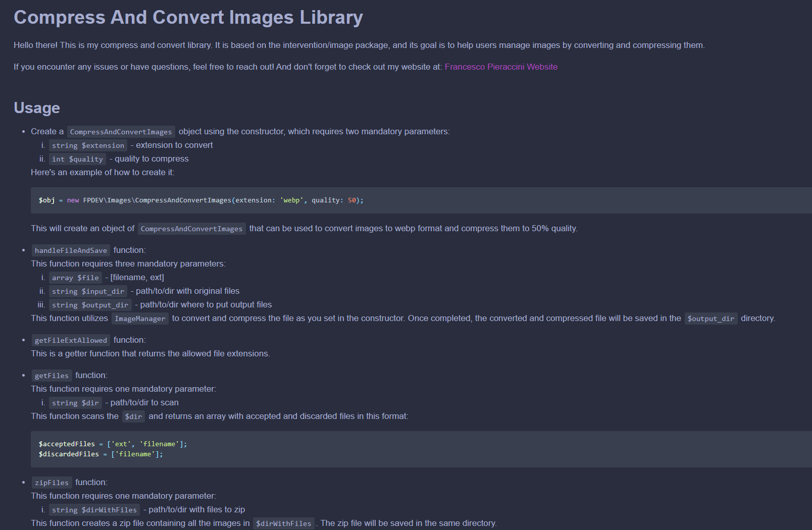812x530 pixels.
Task: Click the '$discardedFiles' code line
Action: pyautogui.click(x=101, y=454)
